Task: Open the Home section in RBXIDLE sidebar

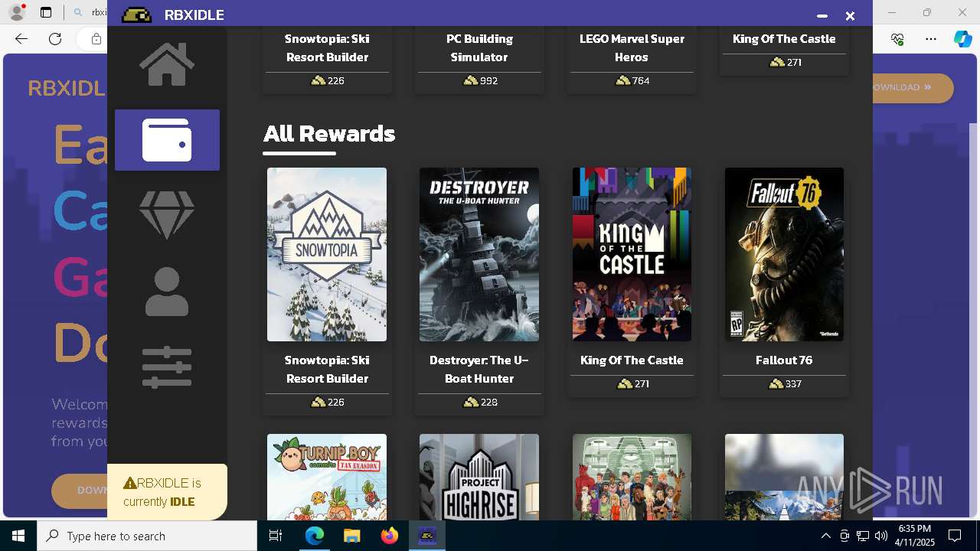Action: 167,64
